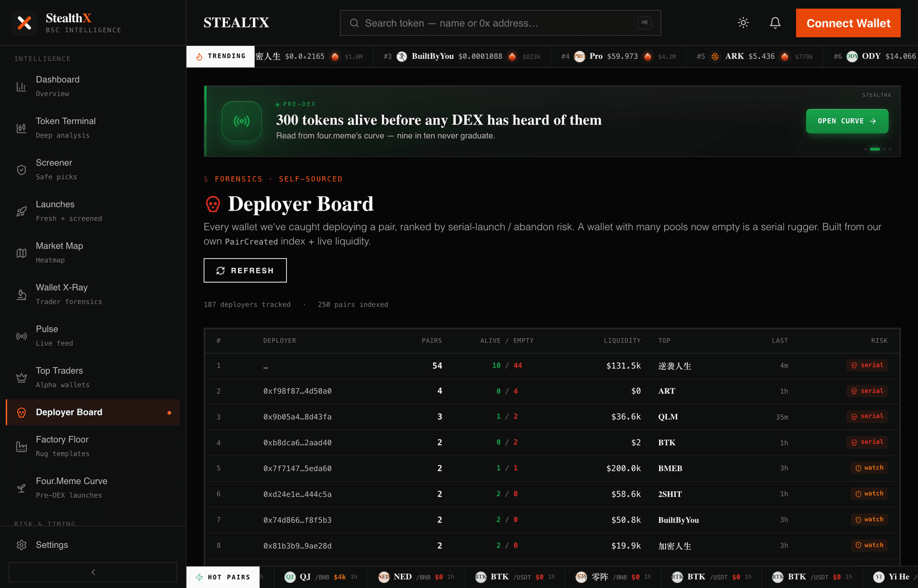Click the Pulse live feed menu item
Viewport: 918px width, 588px height.
93,336
